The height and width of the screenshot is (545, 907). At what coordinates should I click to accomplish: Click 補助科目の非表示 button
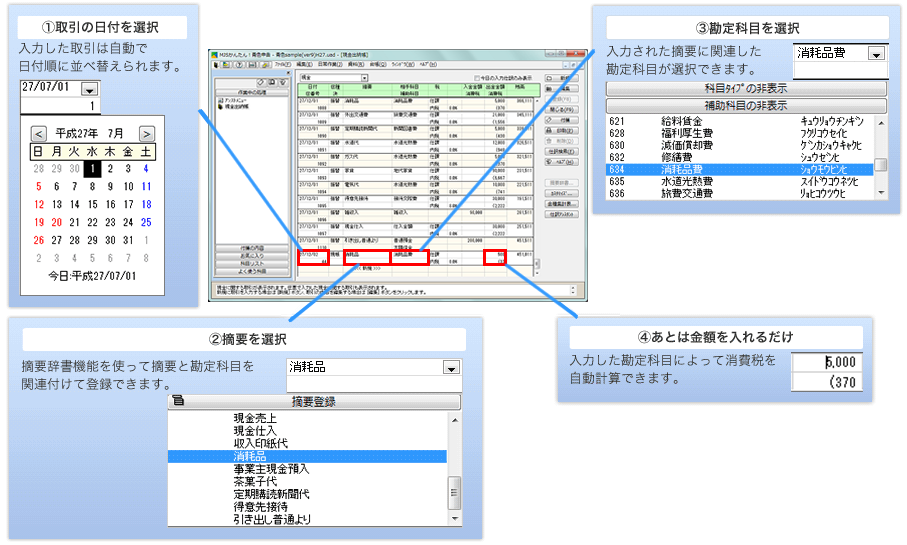click(x=746, y=103)
